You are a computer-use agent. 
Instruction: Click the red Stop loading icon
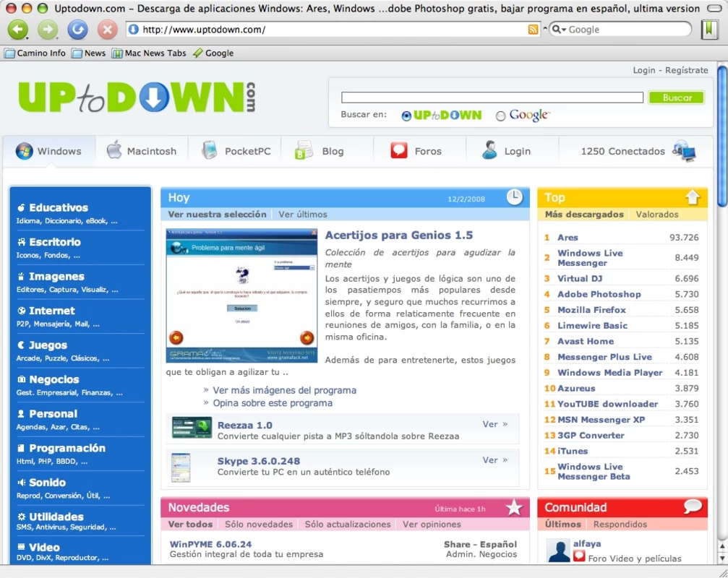(107, 30)
